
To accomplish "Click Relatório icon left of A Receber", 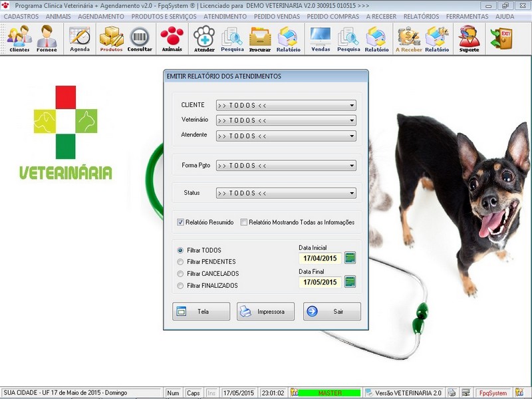I will tap(376, 39).
